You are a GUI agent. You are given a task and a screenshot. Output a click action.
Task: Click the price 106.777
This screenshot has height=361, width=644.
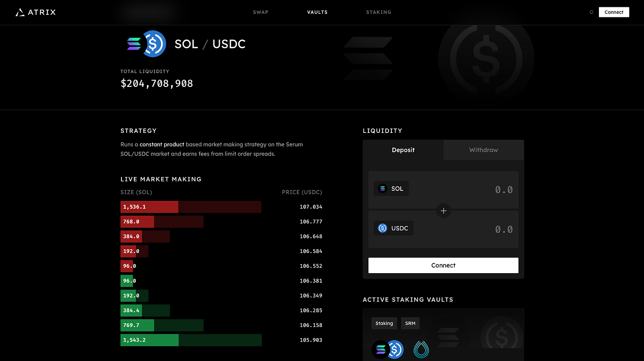[x=311, y=222]
